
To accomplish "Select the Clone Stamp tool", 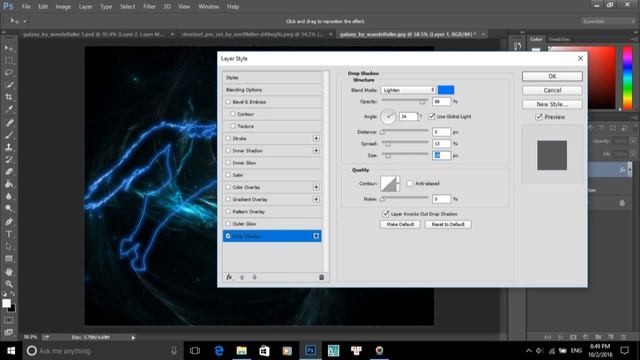I will pos(9,147).
